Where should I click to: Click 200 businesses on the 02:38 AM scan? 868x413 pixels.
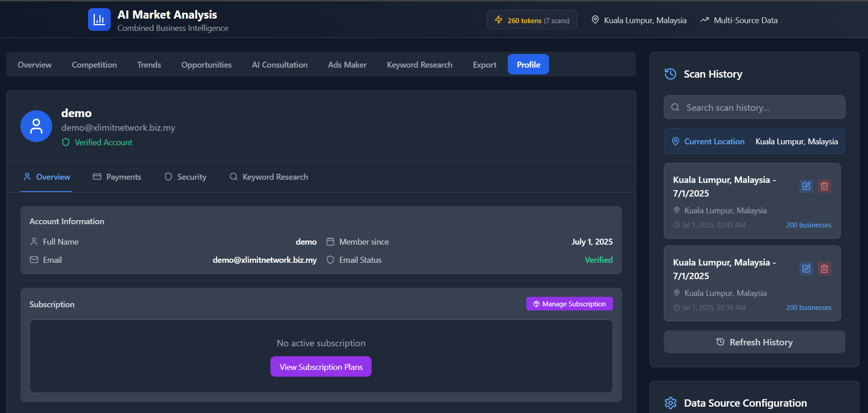coord(809,308)
